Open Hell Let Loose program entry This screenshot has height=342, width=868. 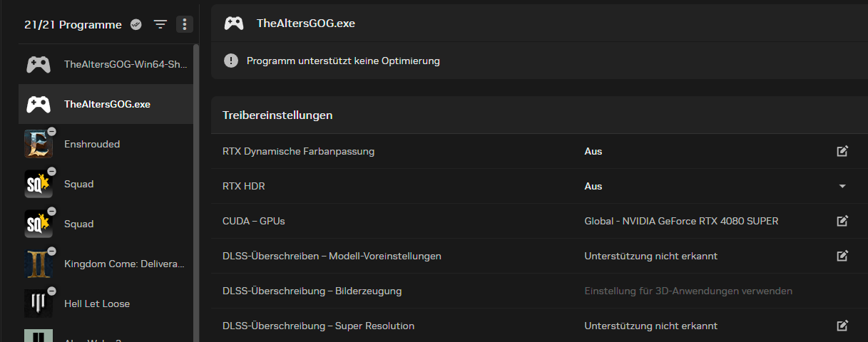click(x=96, y=304)
